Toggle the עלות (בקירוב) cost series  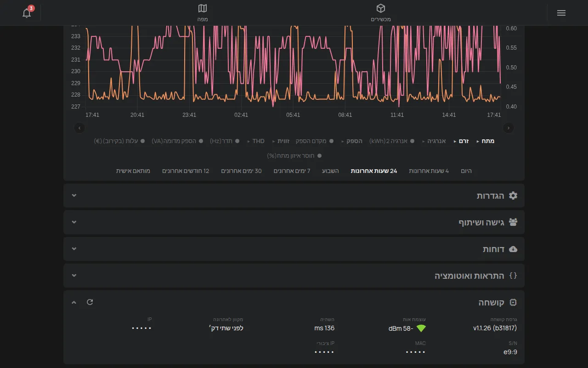click(119, 141)
